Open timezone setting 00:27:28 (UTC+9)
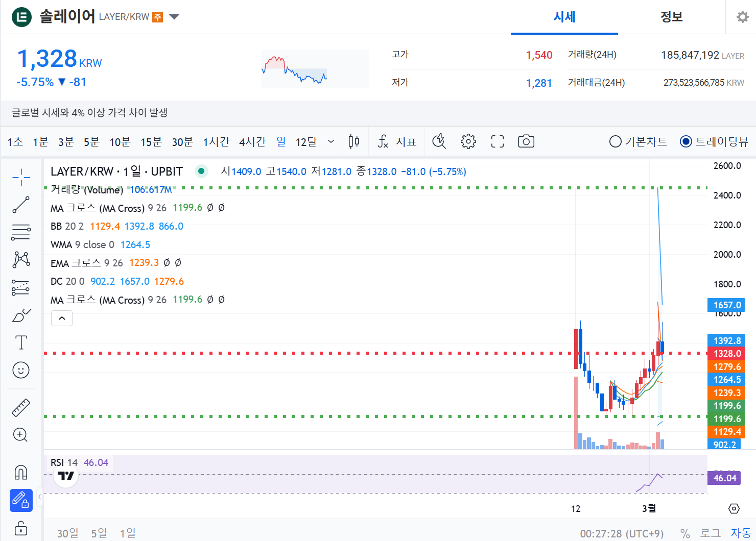 (x=622, y=533)
